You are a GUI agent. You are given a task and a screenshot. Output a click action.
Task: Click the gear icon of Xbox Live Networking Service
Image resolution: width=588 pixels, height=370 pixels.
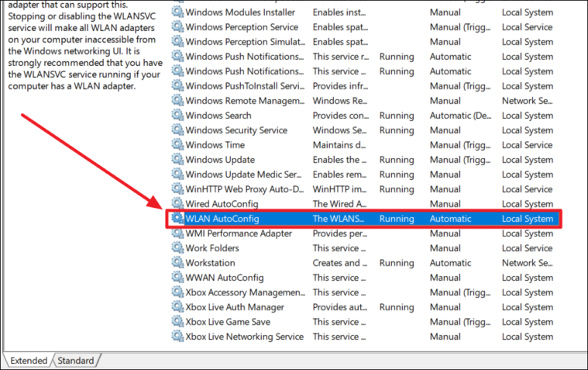pos(177,336)
